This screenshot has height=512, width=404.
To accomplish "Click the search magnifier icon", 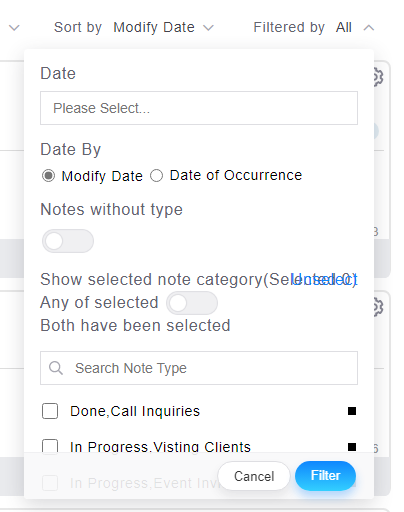I will click(56, 368).
